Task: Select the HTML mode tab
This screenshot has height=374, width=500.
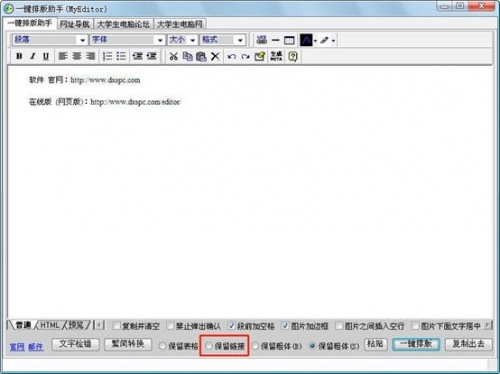Action: [x=50, y=325]
